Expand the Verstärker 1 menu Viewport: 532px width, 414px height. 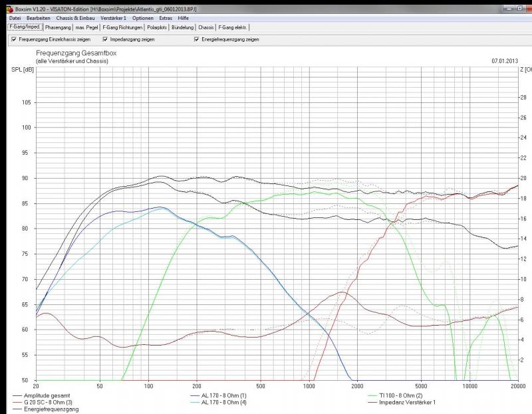coord(113,18)
